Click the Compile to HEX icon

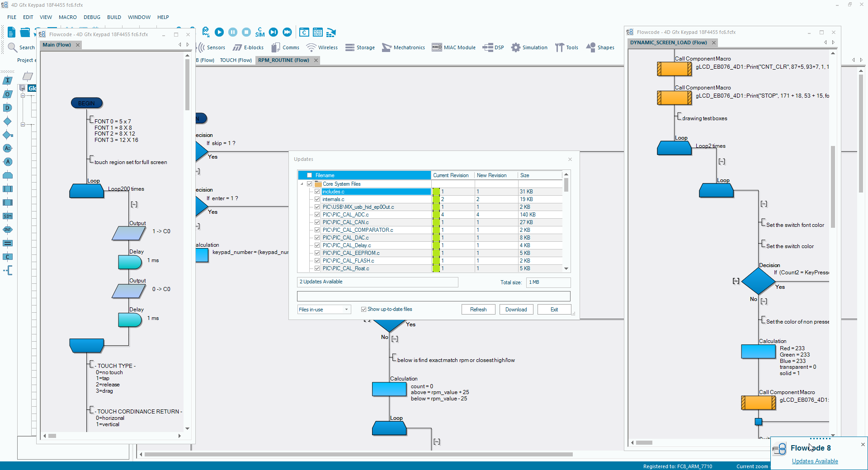click(x=318, y=32)
